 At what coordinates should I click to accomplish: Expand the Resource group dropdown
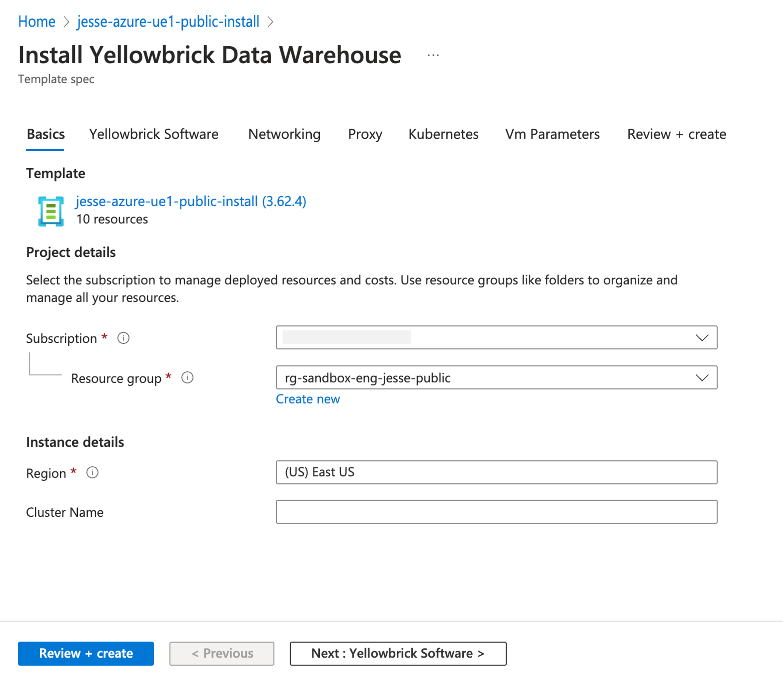click(496, 378)
